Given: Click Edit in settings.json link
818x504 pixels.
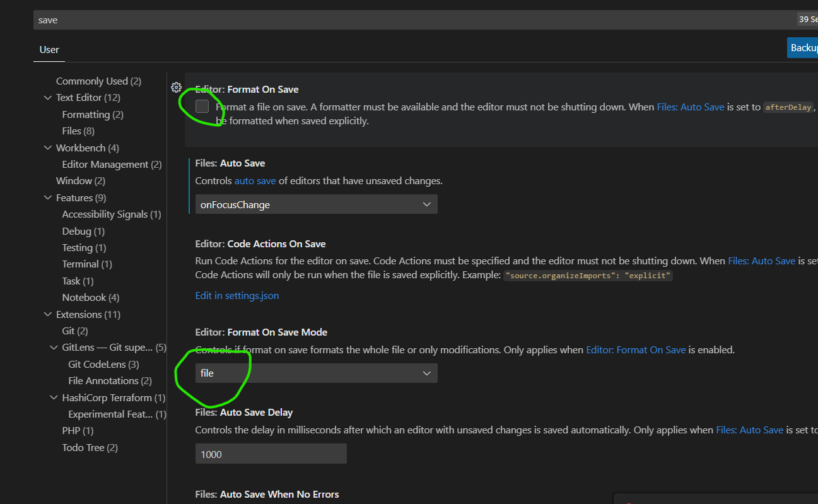Looking at the screenshot, I should pos(237,295).
